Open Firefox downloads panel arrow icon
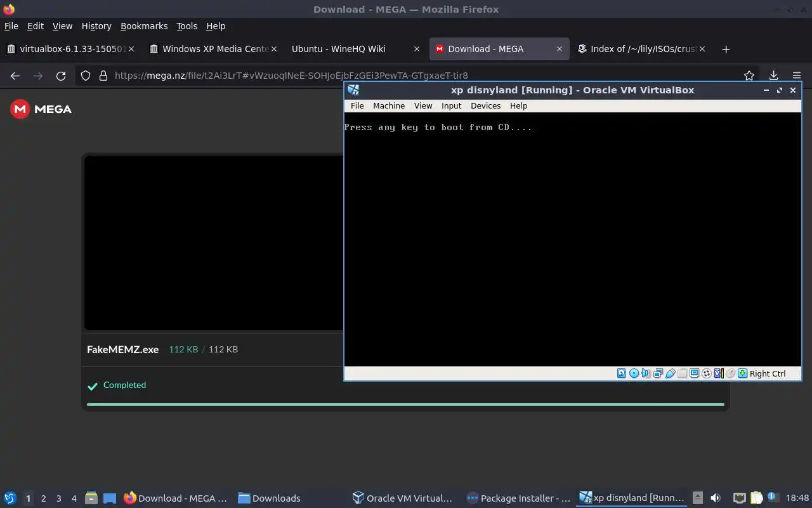Viewport: 812px width, 508px height. click(773, 76)
